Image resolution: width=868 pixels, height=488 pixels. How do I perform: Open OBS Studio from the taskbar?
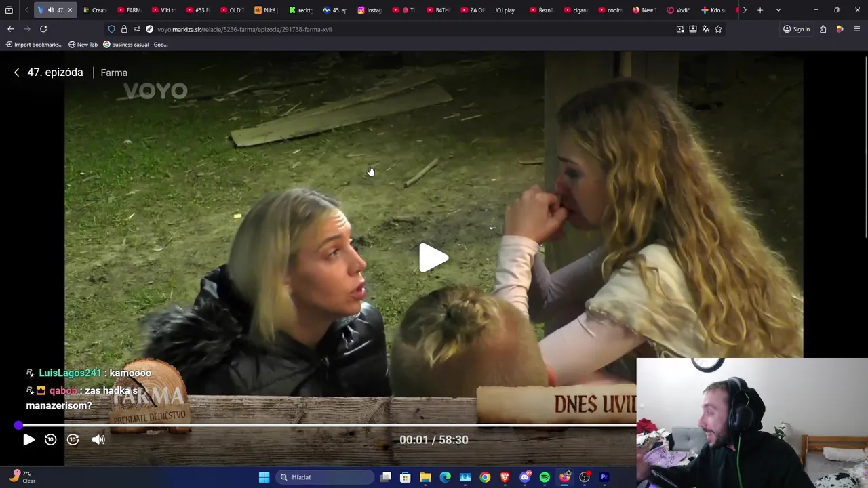585,477
